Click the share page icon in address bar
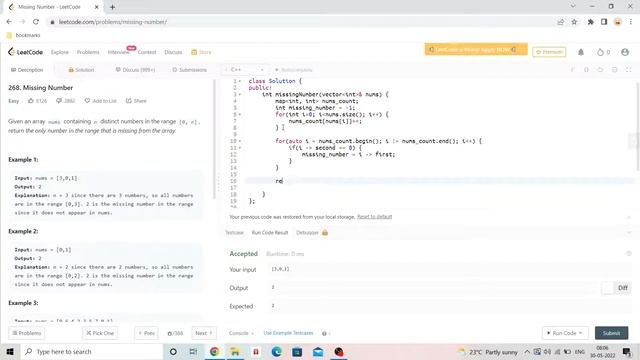The height and width of the screenshot is (360, 640). 560,22
